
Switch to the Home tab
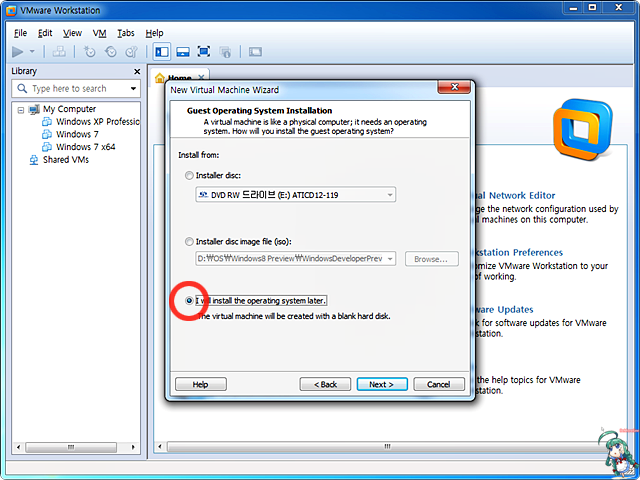[180, 78]
